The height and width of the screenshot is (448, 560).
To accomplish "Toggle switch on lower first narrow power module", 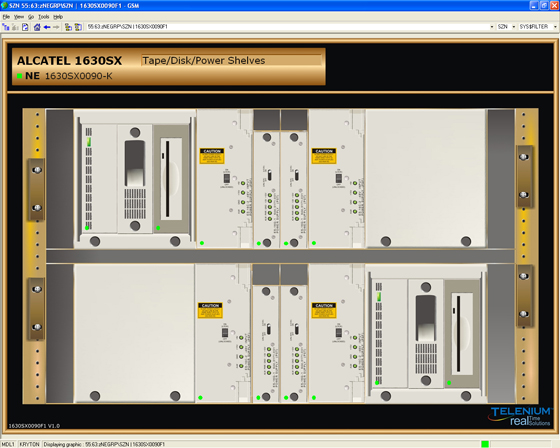I will (x=269, y=329).
